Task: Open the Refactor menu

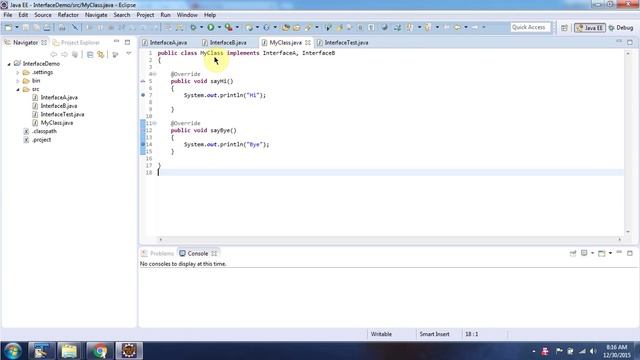Action: [68, 15]
